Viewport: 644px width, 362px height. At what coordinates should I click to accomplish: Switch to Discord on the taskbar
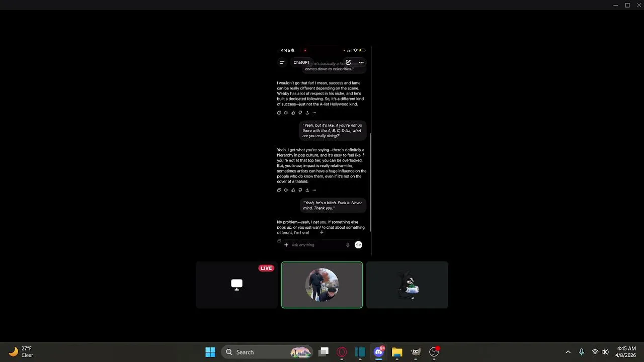(x=379, y=352)
